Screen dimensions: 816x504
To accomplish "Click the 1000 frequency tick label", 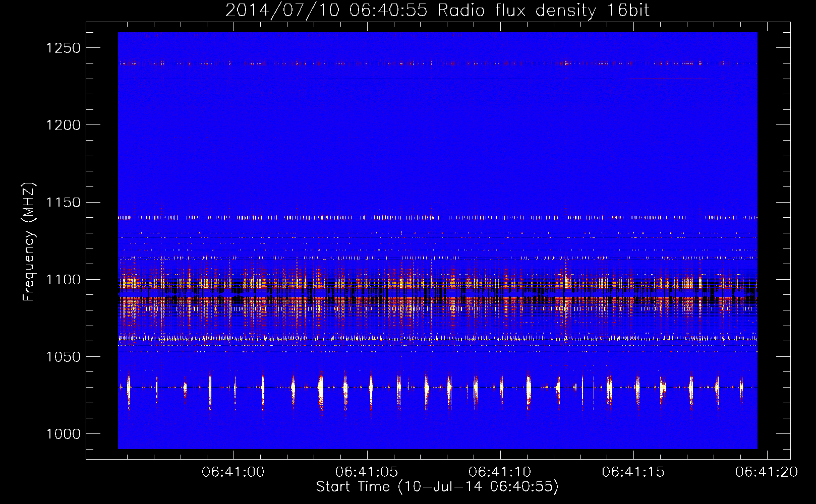I will tap(63, 434).
